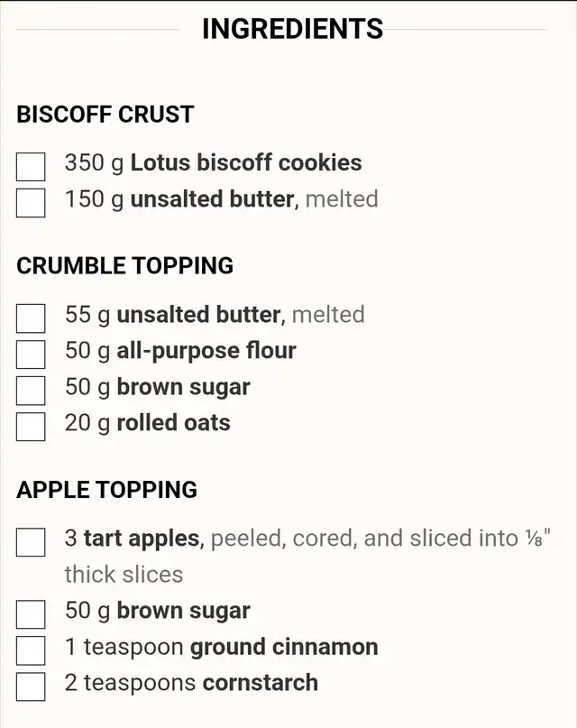Tick the 150 g unsalted butter checkbox
Screen dimensions: 577x728
[x=31, y=203]
